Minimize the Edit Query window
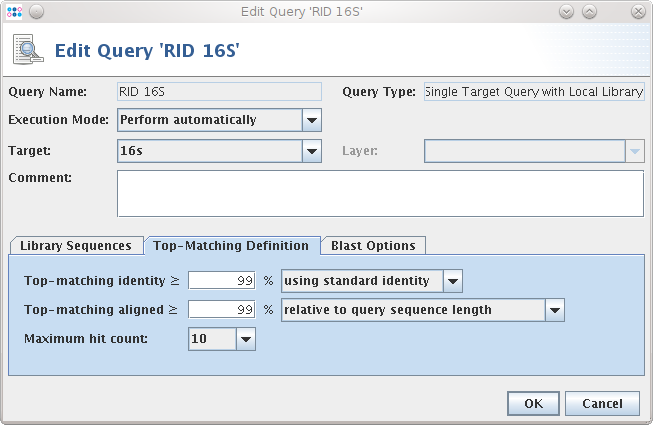The width and height of the screenshot is (653, 425). 566,11
